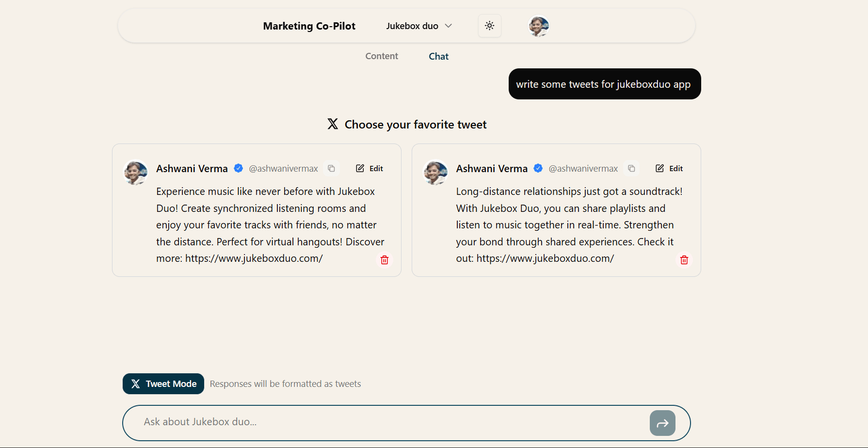
Task: Click avatar on the first tweet card
Action: pos(136,173)
